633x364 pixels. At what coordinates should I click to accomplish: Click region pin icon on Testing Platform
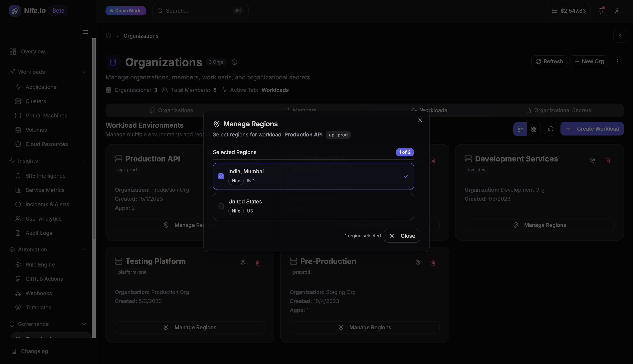[243, 263]
